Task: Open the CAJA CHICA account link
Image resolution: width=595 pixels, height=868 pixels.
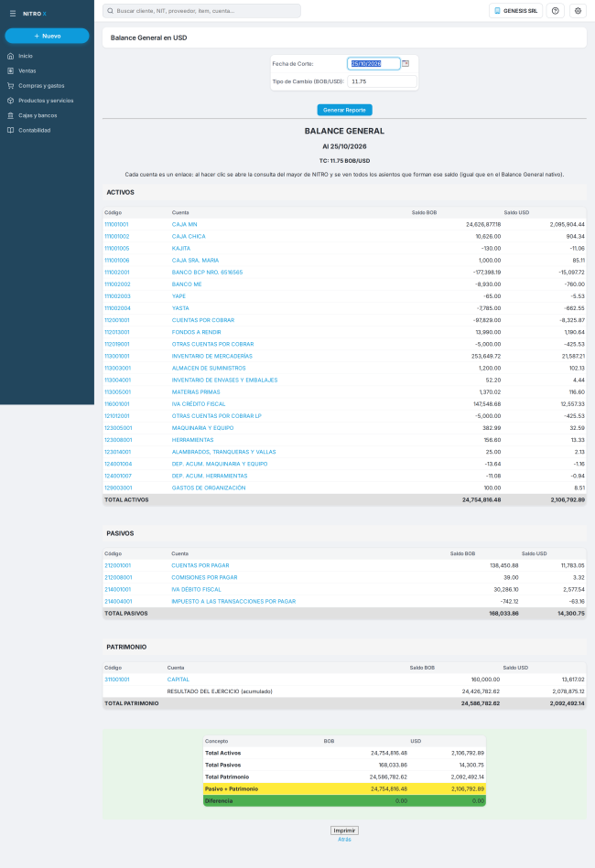Action: 189,236
